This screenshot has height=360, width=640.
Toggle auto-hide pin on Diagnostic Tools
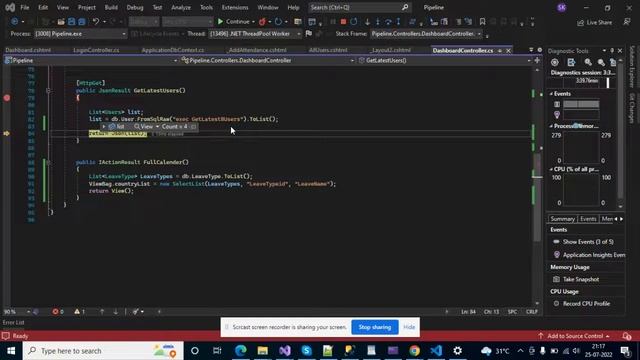(612, 51)
